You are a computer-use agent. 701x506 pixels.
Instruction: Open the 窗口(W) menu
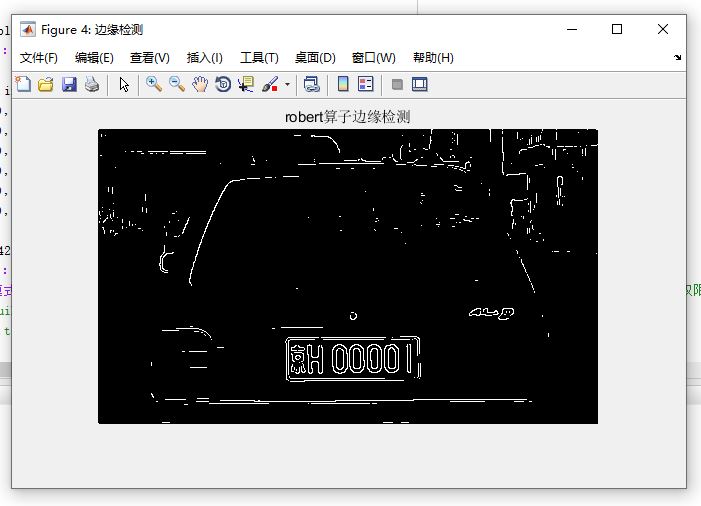coord(374,58)
